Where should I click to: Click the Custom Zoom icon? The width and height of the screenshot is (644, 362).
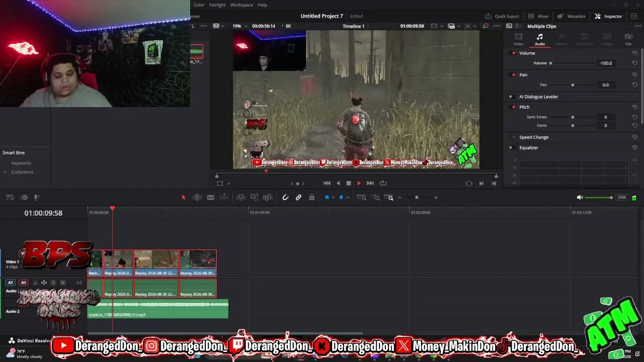click(x=388, y=198)
